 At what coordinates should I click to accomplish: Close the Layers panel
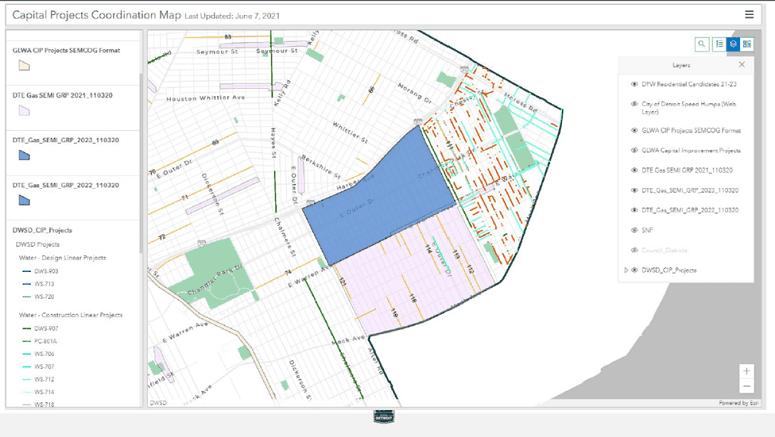(x=741, y=65)
